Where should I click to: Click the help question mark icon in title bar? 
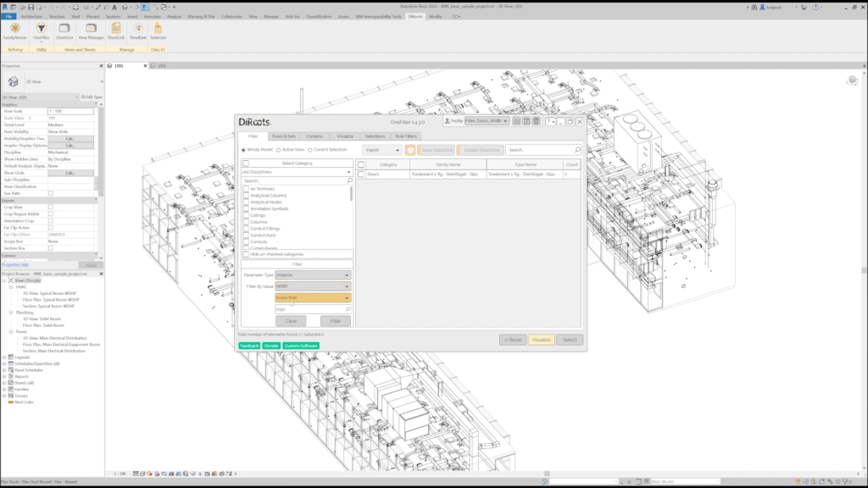click(x=815, y=7)
